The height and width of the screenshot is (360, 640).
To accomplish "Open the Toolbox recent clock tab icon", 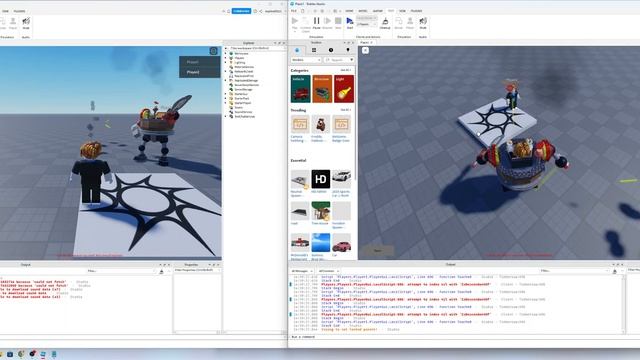I will (331, 50).
